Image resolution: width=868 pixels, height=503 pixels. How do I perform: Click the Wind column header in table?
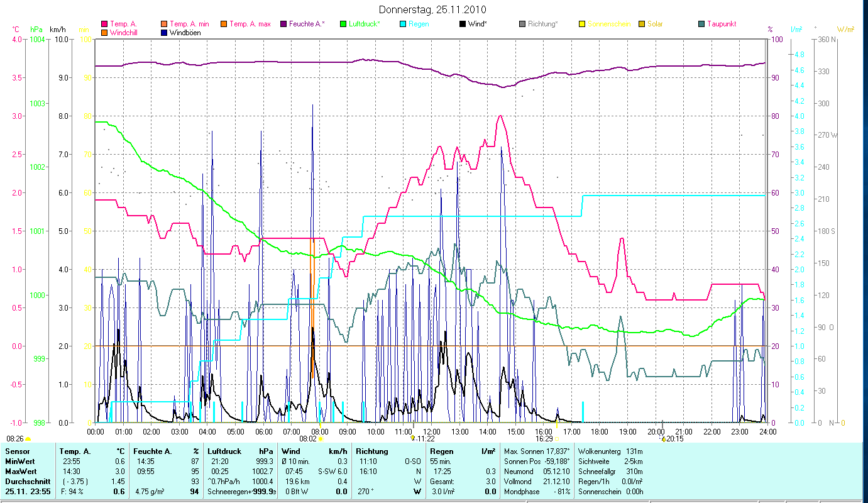(291, 451)
